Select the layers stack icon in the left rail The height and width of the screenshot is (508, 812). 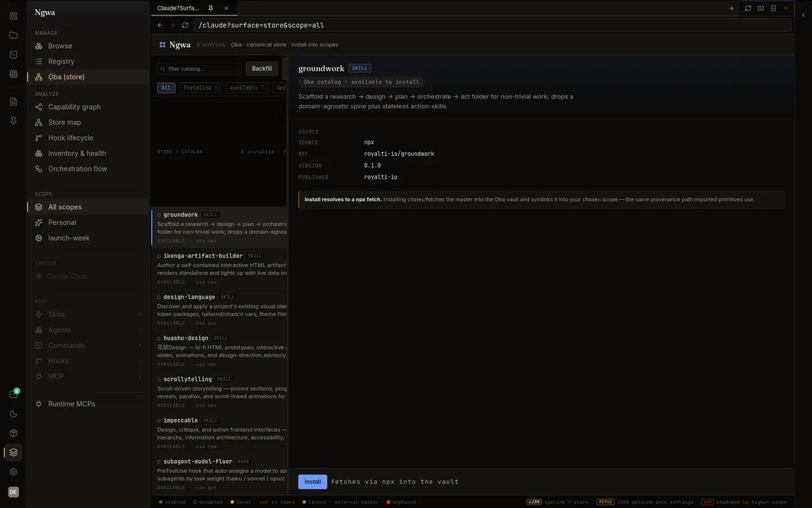(x=13, y=453)
